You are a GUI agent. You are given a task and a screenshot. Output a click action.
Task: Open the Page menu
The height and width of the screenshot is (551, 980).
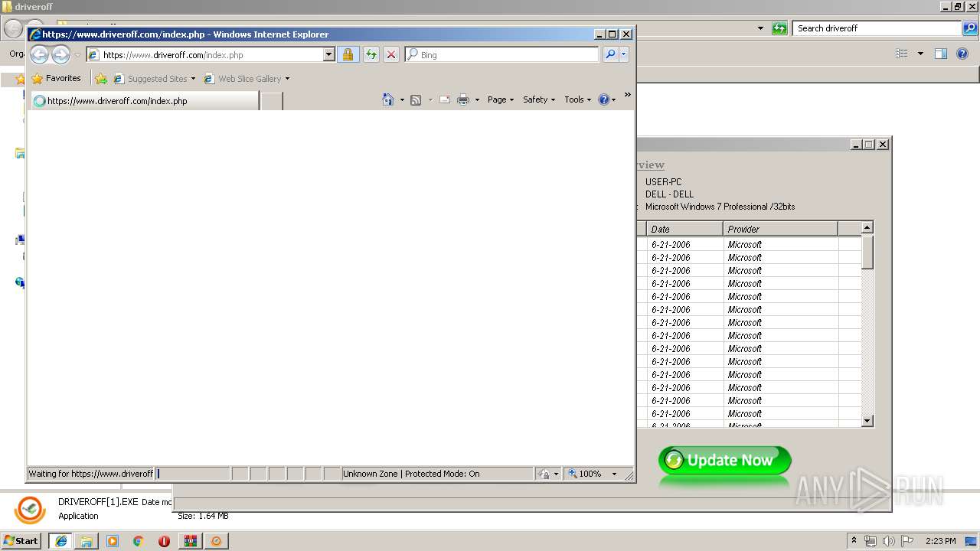click(x=501, y=99)
